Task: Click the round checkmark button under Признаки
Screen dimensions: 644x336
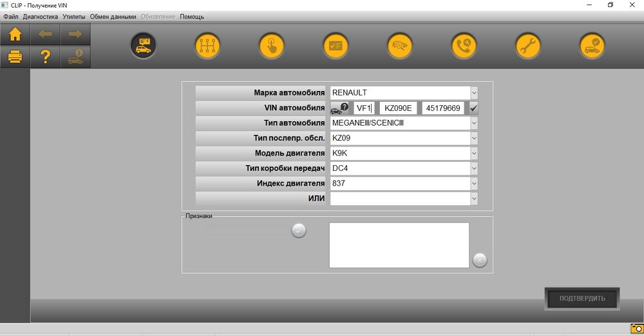Action: click(x=299, y=230)
